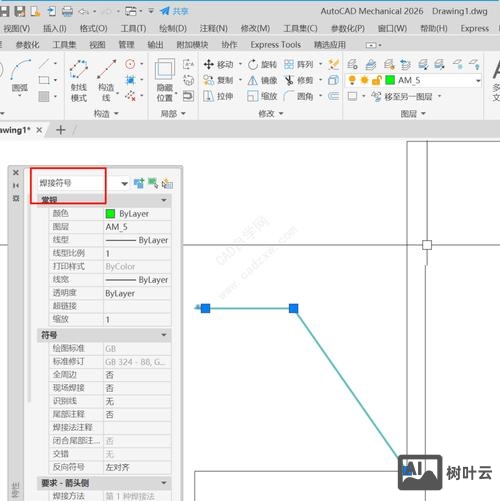Click the 线型比例 value field
The width and height of the screenshot is (500, 501).
(x=137, y=253)
